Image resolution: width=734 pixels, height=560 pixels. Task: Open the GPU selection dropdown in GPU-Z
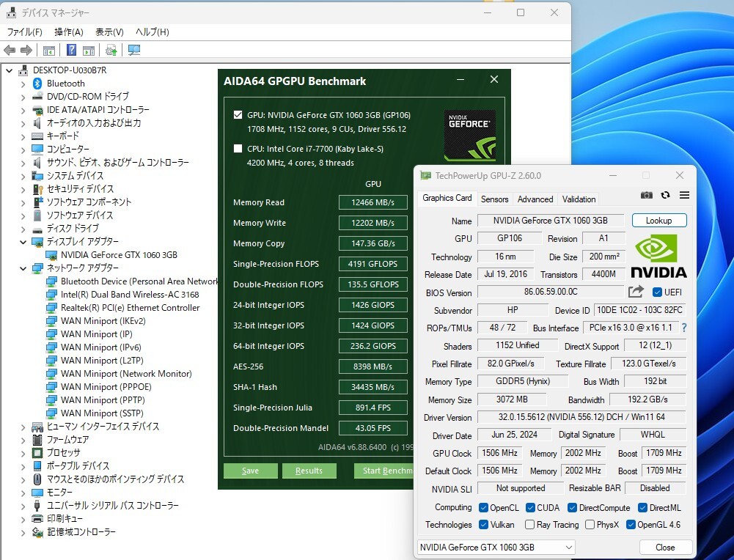click(x=496, y=547)
